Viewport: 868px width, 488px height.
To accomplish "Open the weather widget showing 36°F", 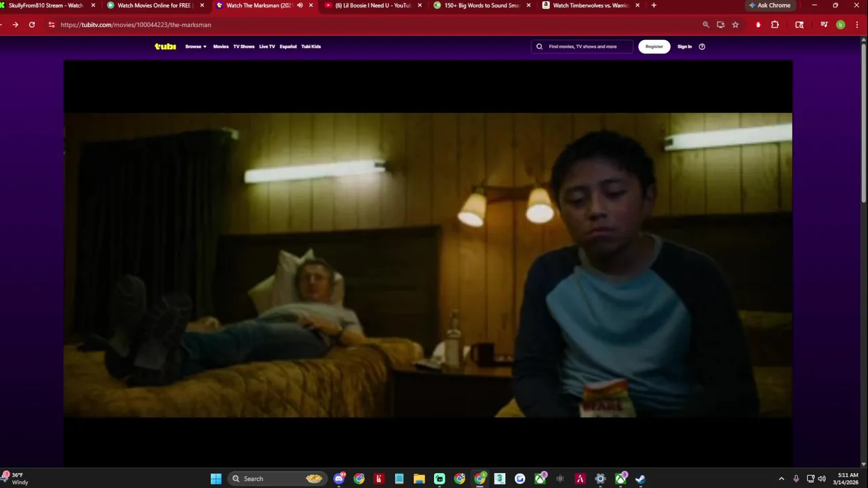I will click(x=16, y=479).
